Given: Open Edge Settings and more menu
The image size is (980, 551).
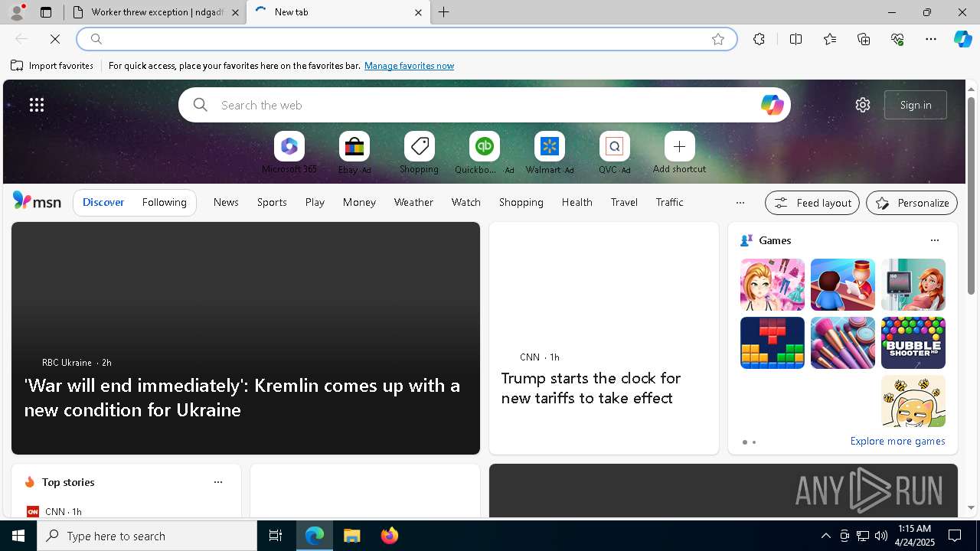Looking at the screenshot, I should [x=931, y=39].
